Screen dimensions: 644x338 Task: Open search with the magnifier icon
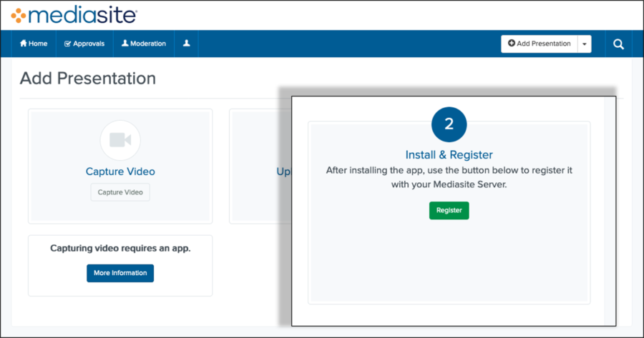[x=618, y=44]
